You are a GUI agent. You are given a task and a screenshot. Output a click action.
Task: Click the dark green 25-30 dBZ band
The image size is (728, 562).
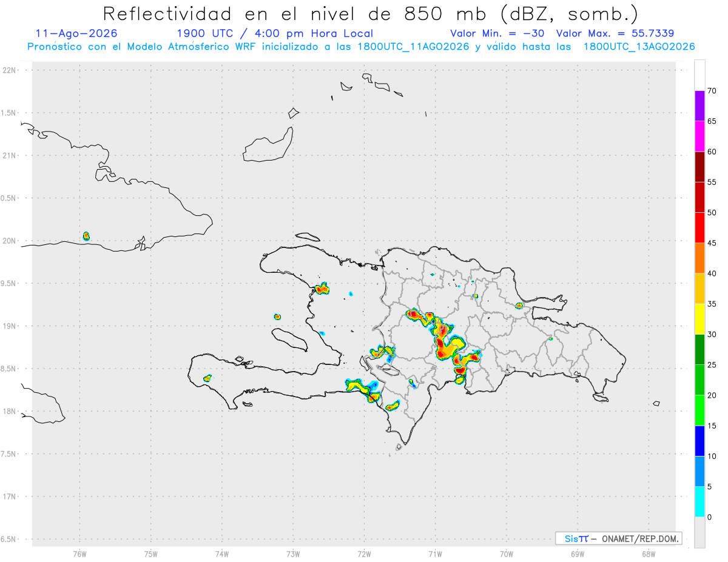coord(699,350)
